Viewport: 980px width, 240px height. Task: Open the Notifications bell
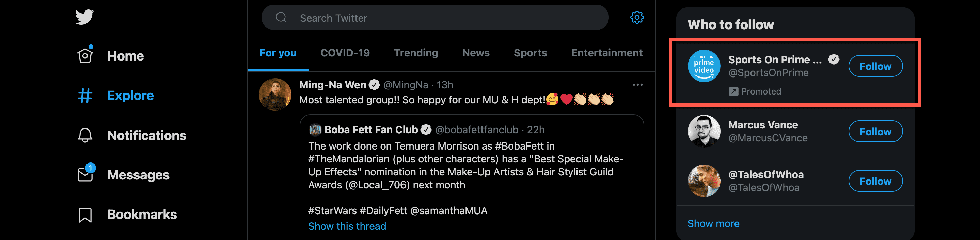tap(85, 136)
